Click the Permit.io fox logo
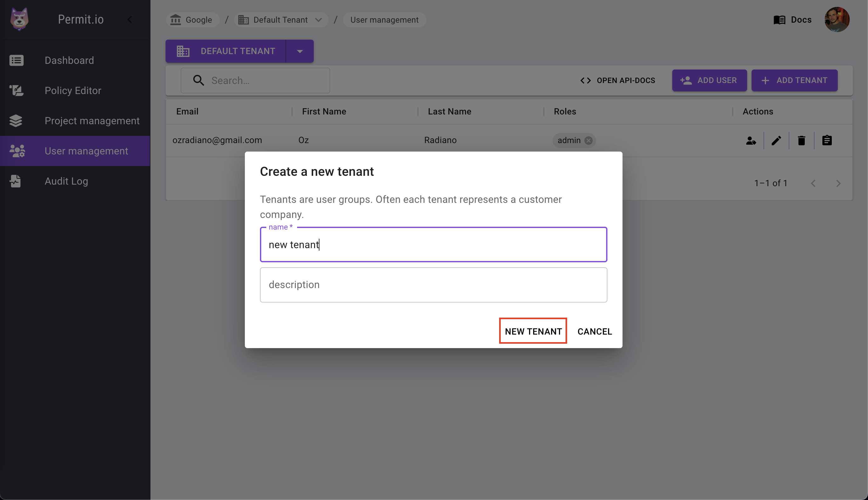Screen dimensions: 868x500 [19, 19]
